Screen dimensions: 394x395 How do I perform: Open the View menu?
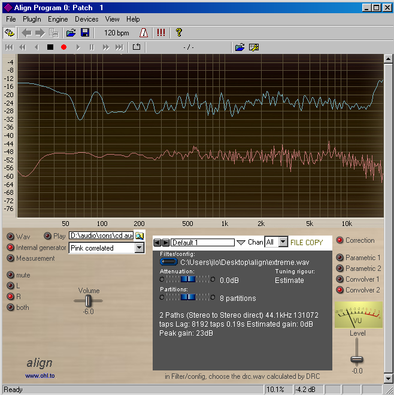coord(112,19)
